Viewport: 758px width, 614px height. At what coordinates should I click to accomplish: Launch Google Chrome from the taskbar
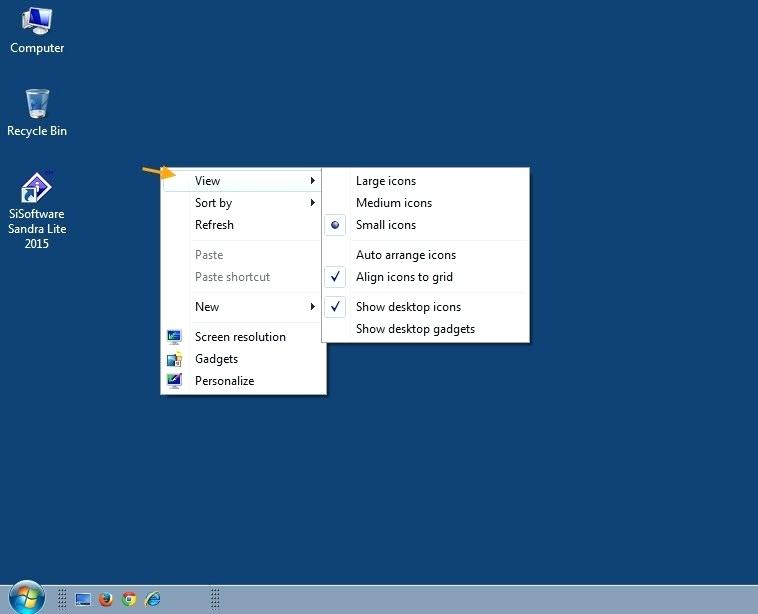click(x=129, y=599)
